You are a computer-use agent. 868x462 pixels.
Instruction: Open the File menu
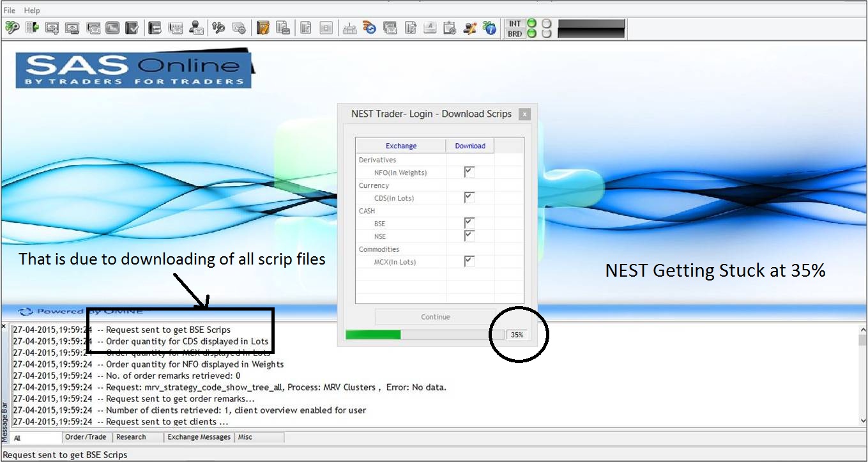click(x=10, y=10)
